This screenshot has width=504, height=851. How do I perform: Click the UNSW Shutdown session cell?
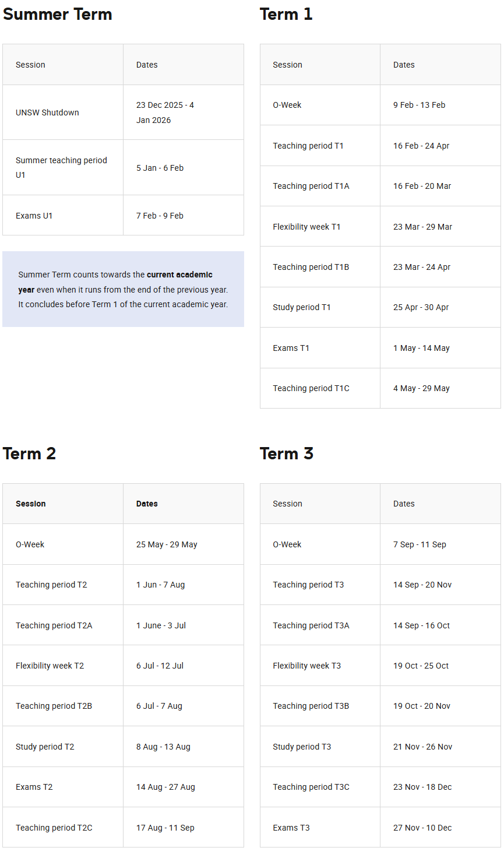point(47,112)
